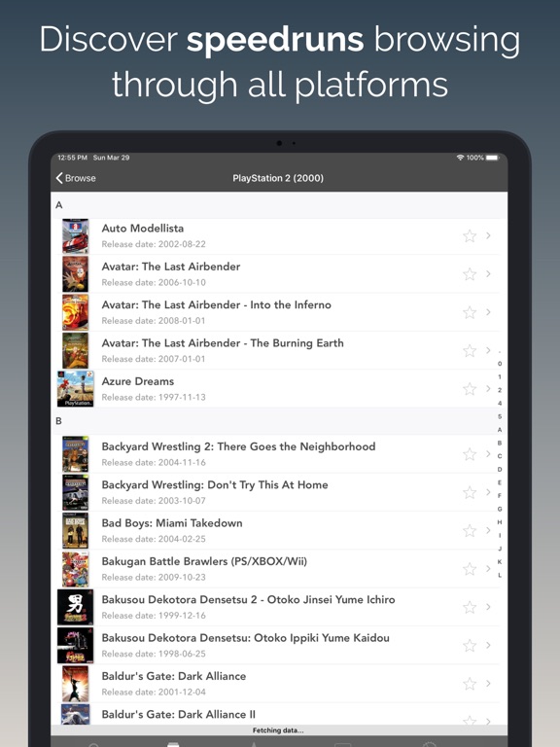The height and width of the screenshot is (747, 560).
Task: Tap Baldur's Gate: Dark Alliance II cover
Action: [x=75, y=715]
